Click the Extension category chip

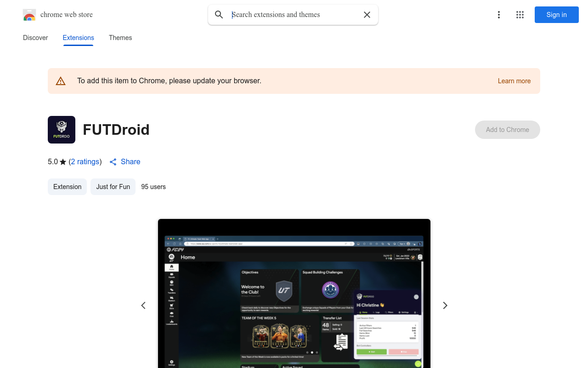pyautogui.click(x=67, y=187)
